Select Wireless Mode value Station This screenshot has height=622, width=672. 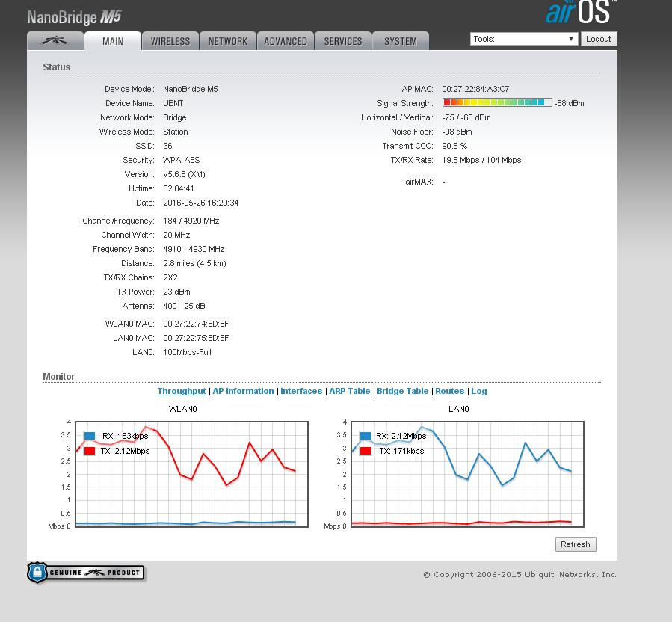click(175, 132)
